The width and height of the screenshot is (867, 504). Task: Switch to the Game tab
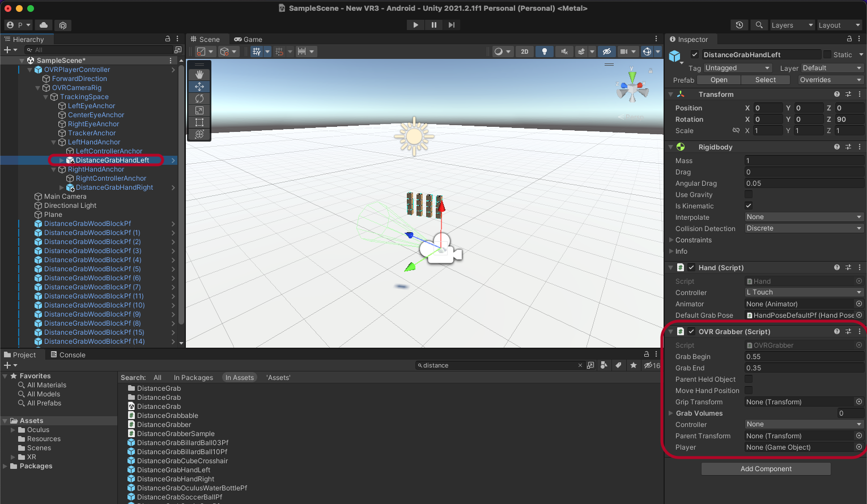[x=248, y=39]
